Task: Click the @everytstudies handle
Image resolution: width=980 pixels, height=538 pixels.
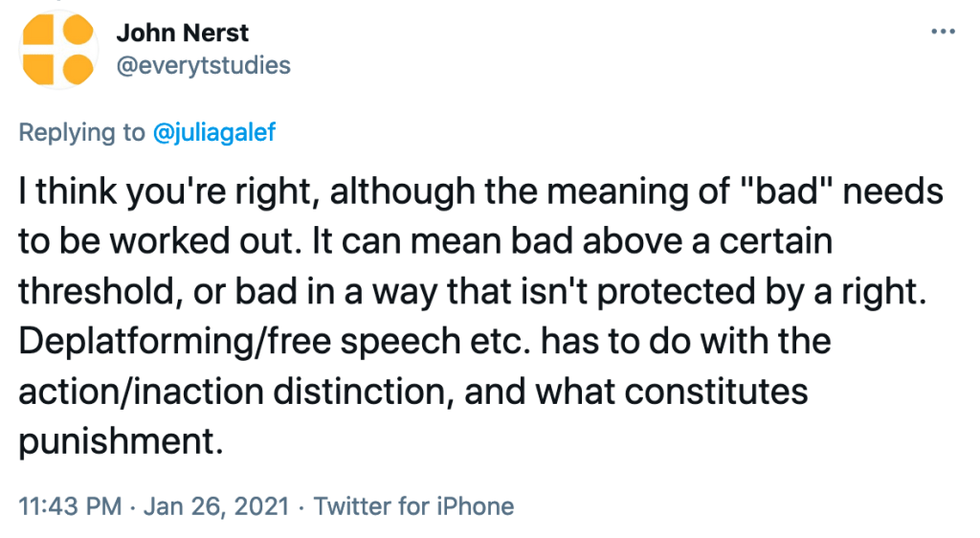Action: 203,65
